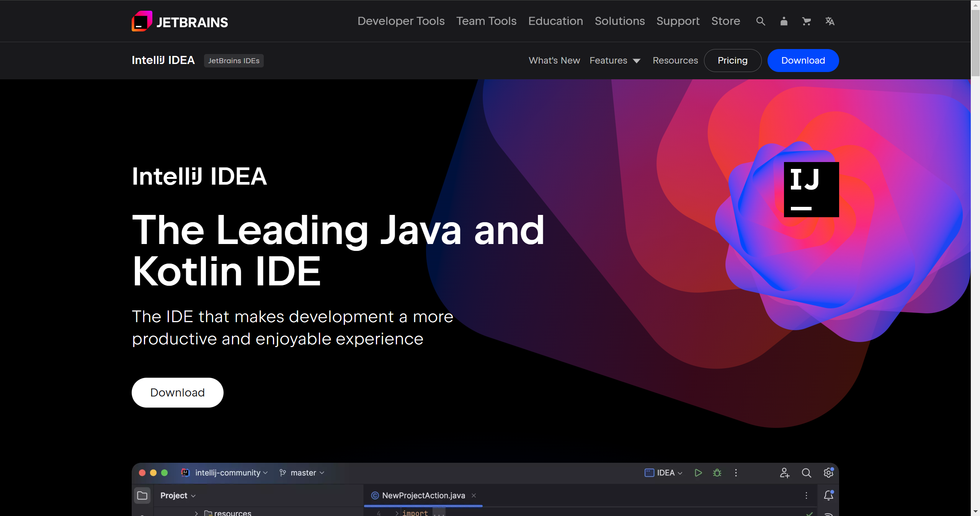Screen dimensions: 980x516
Task: Click the 'IntelliJ IDEA' hero title text
Action: click(199, 176)
